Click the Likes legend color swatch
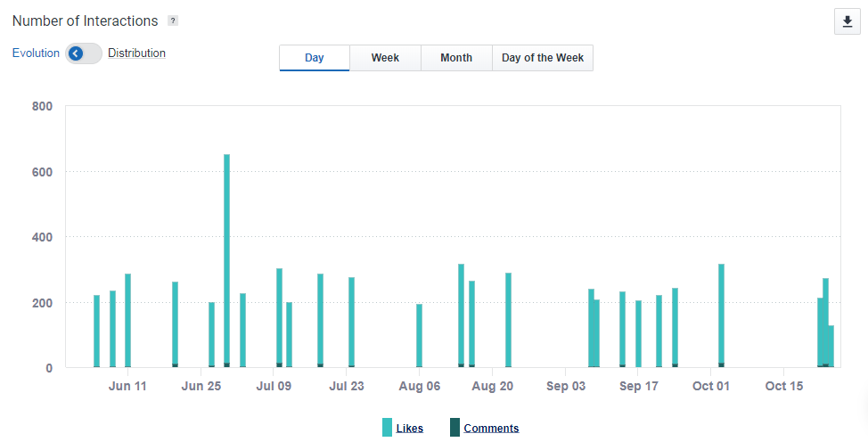Viewport: 868px width, 442px height. click(387, 428)
